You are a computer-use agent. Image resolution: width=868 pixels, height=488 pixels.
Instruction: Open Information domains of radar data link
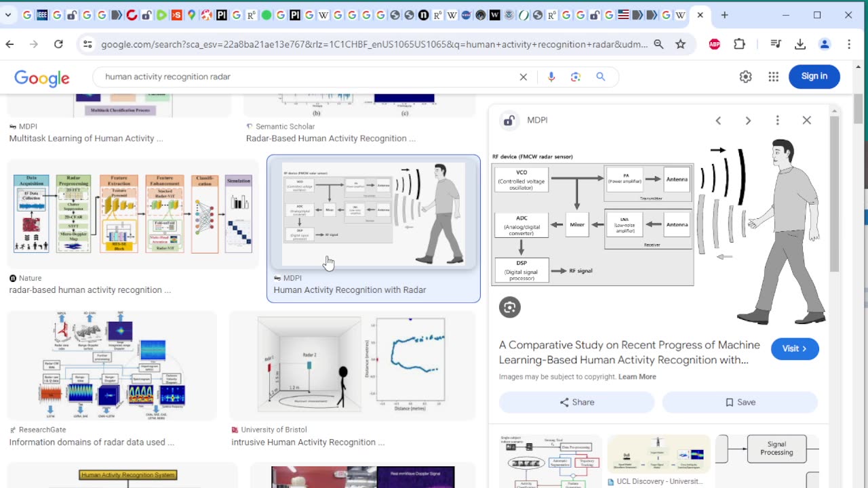[x=92, y=442]
